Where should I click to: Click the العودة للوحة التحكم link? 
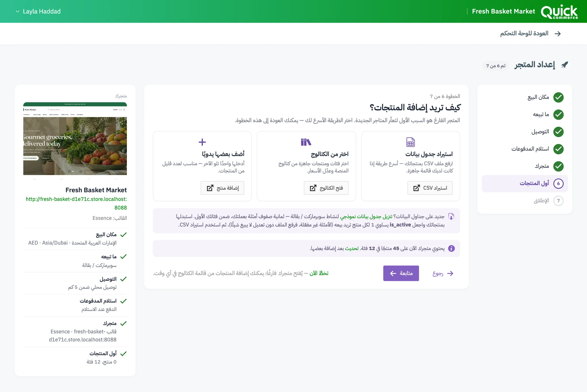point(524,34)
